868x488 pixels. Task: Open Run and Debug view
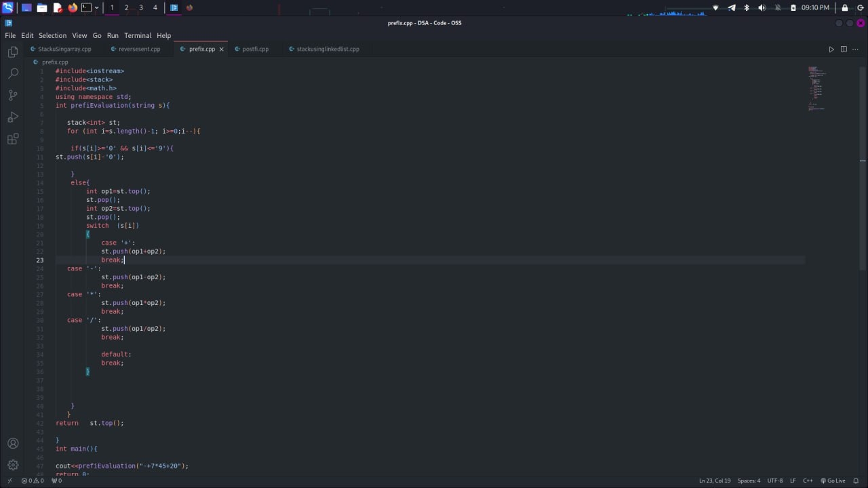(13, 117)
